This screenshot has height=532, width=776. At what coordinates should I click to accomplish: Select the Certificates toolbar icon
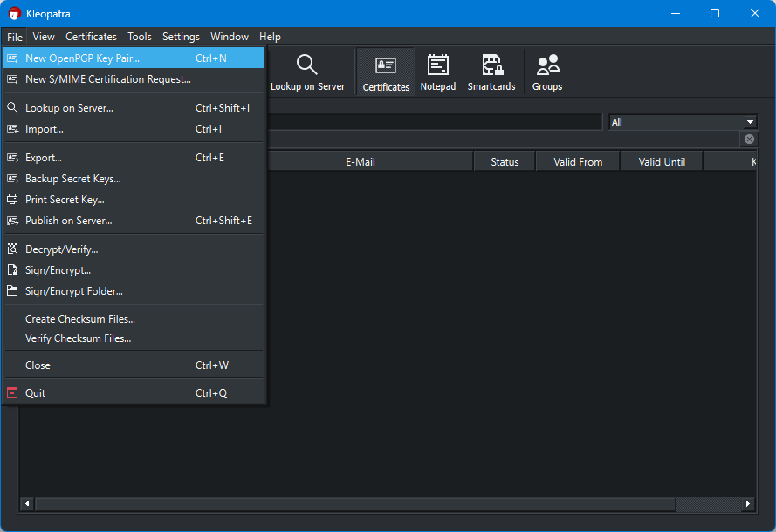pos(386,72)
